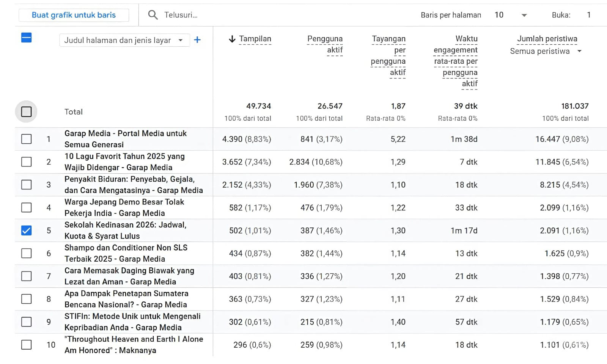
Task: Select checkbox for 10 Lagu Favorit row
Action: (x=26, y=162)
